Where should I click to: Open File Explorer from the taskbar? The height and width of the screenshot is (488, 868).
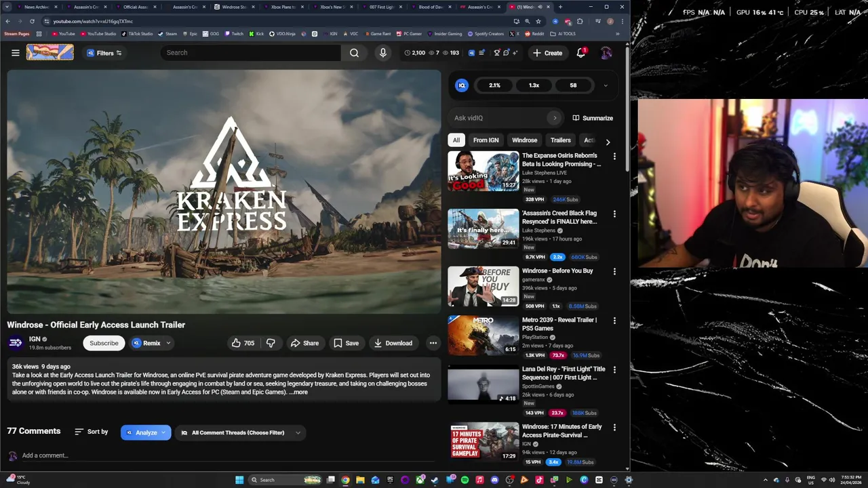(x=360, y=480)
